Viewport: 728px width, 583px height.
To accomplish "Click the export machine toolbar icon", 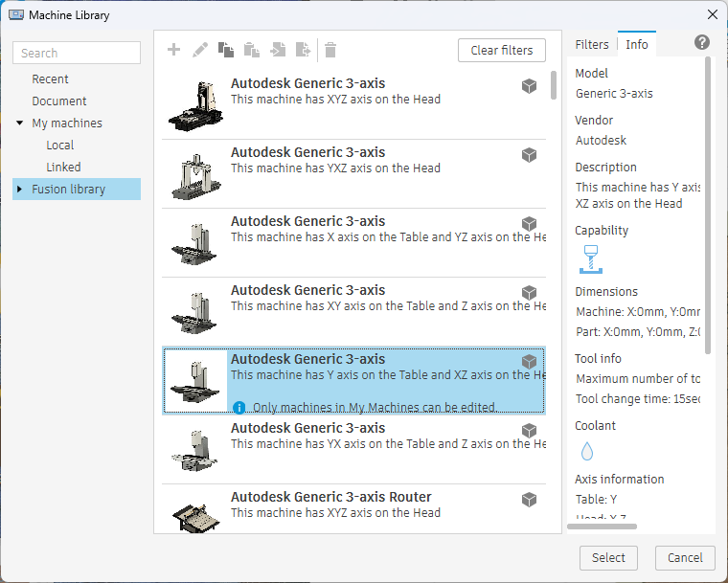I will tap(304, 50).
